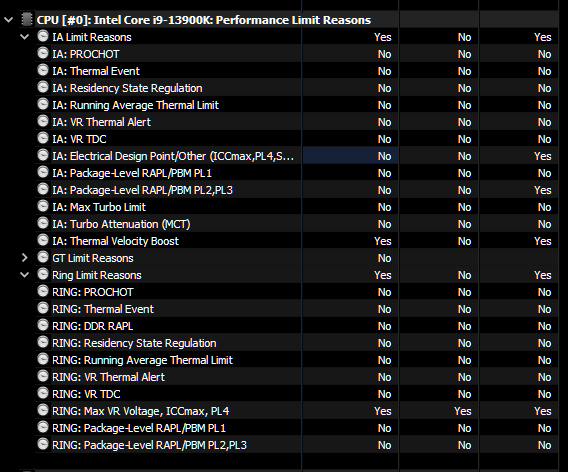The image size is (568, 472).
Task: Select the RING: Running Average Thermal Limit label
Action: (142, 361)
